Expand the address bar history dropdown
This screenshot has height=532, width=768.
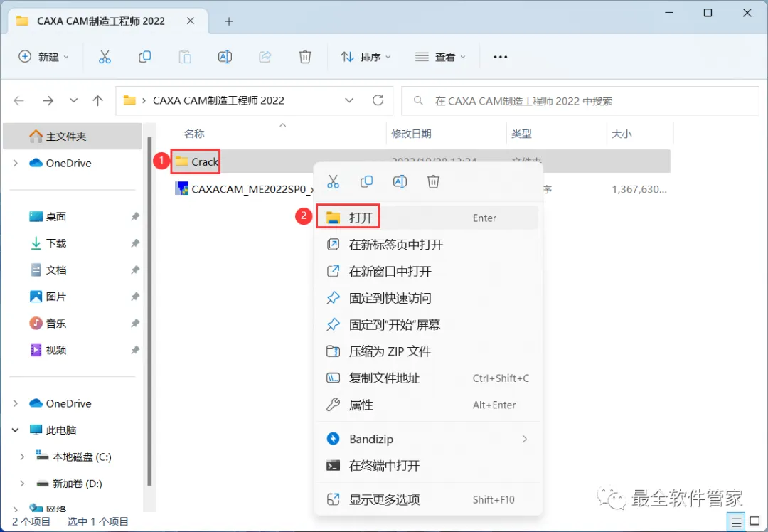coord(349,100)
